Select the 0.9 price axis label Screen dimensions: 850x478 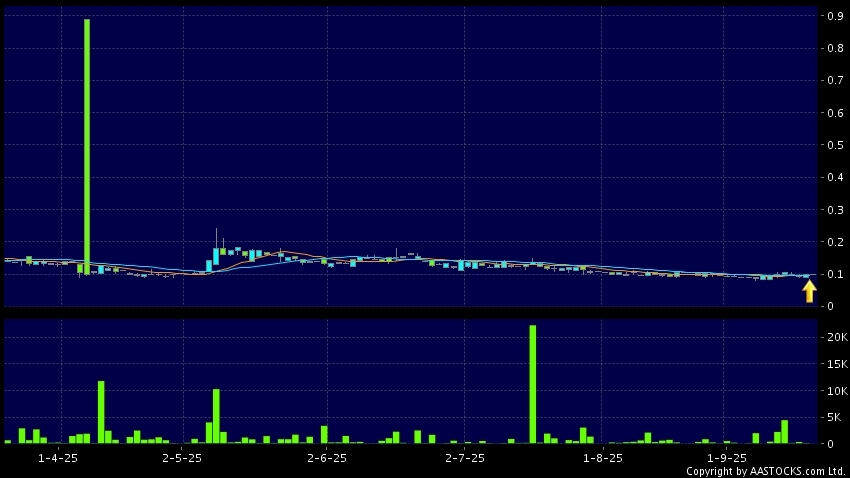coord(835,16)
